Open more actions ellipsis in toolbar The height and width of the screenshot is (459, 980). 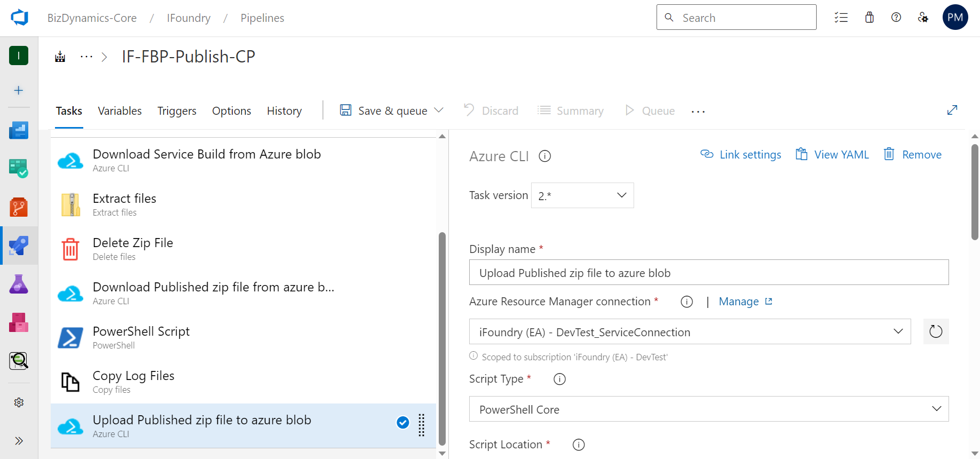[698, 112]
